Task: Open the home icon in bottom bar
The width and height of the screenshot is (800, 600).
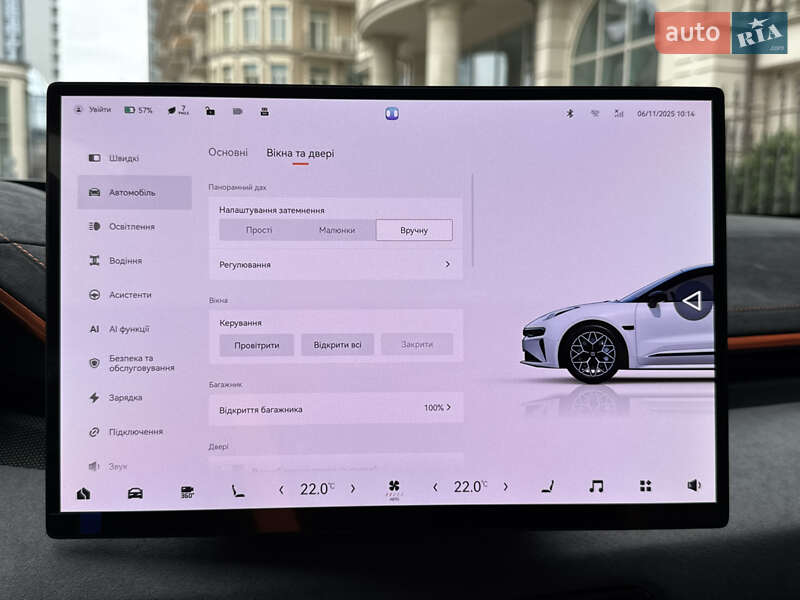Action: coord(83,492)
